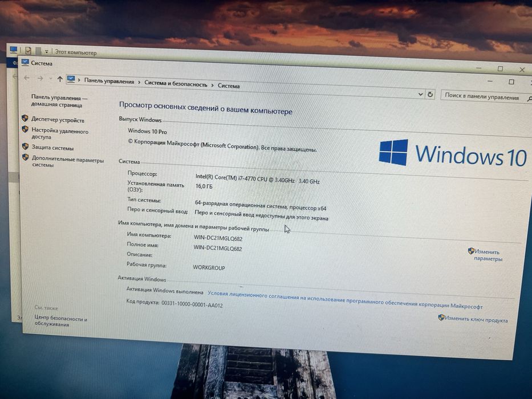Screen dimensions: 532x399
Task: Go up one level with Up arrow
Action: click(x=60, y=79)
